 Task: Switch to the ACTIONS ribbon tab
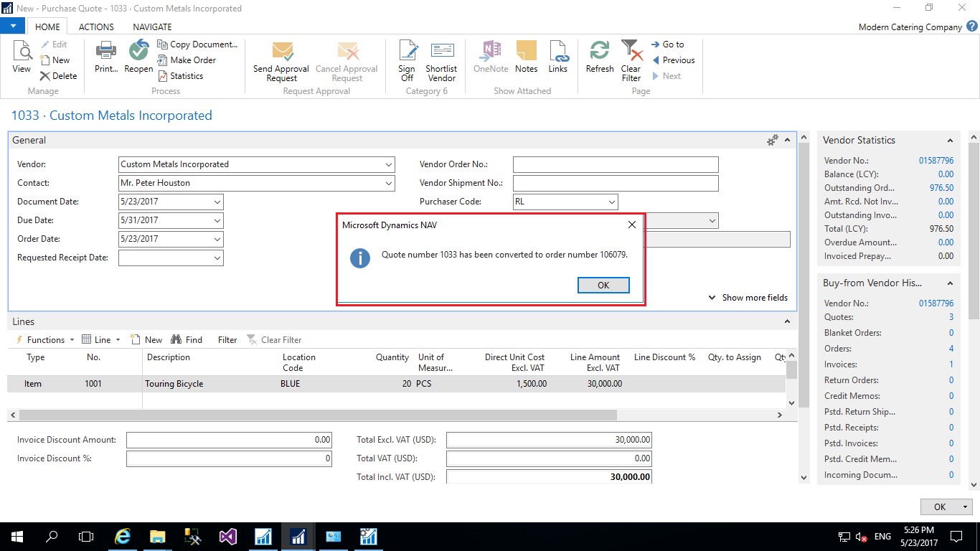[x=96, y=27]
